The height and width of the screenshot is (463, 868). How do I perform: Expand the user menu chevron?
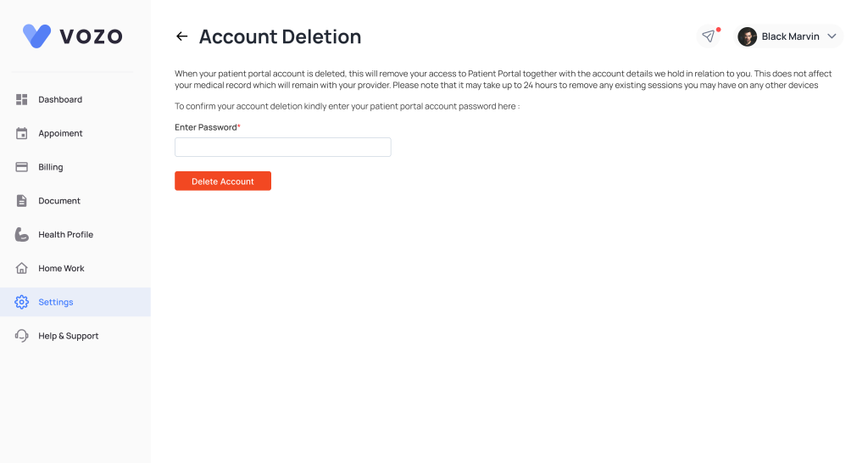coord(832,36)
